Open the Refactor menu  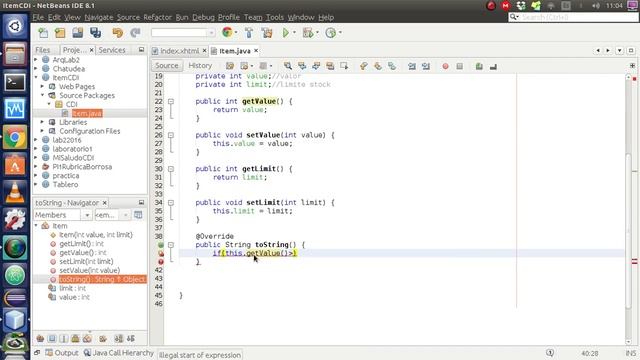[158, 17]
